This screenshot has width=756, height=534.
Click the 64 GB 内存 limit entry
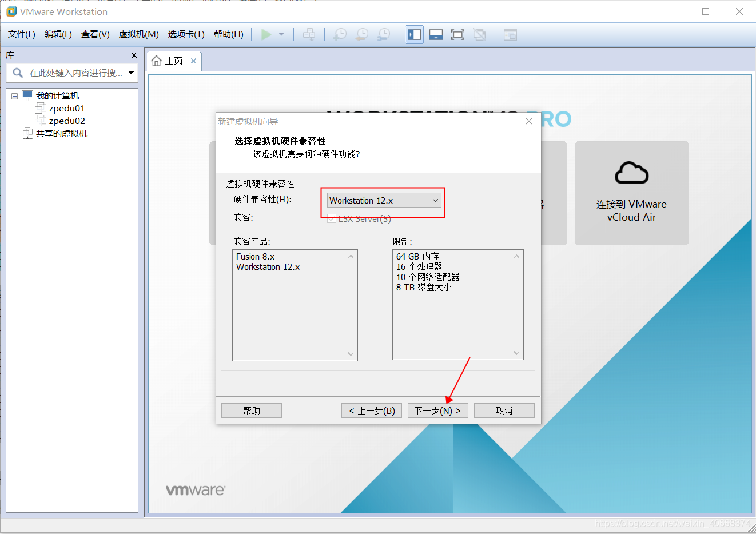(x=418, y=257)
